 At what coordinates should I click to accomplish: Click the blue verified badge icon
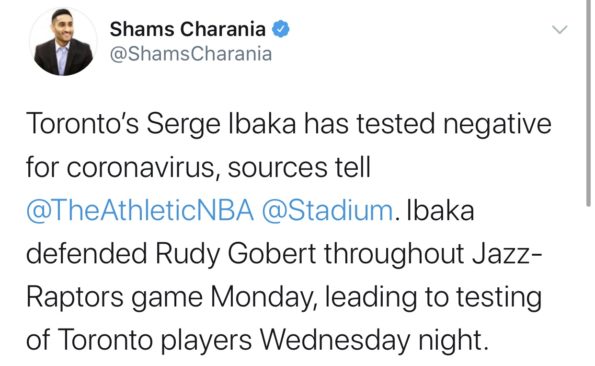[x=281, y=30]
